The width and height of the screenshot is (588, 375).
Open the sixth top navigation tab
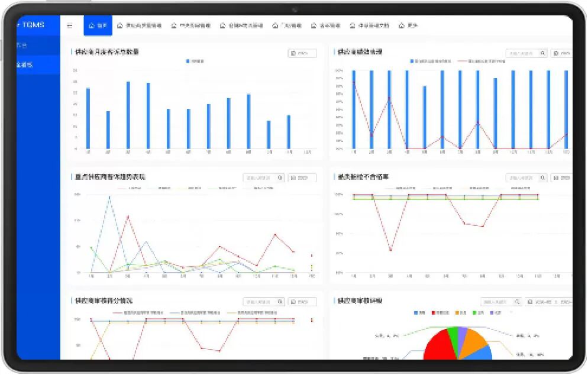coord(325,25)
